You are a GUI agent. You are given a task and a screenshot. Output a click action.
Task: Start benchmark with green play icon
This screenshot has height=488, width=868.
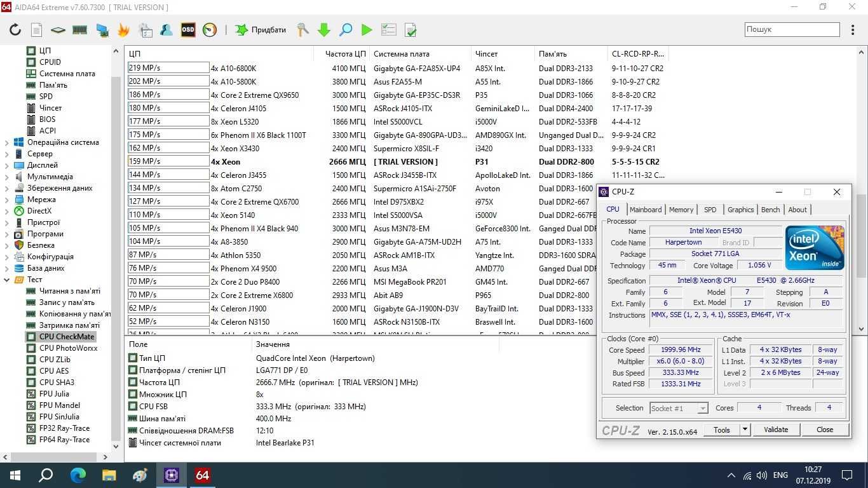point(367,30)
